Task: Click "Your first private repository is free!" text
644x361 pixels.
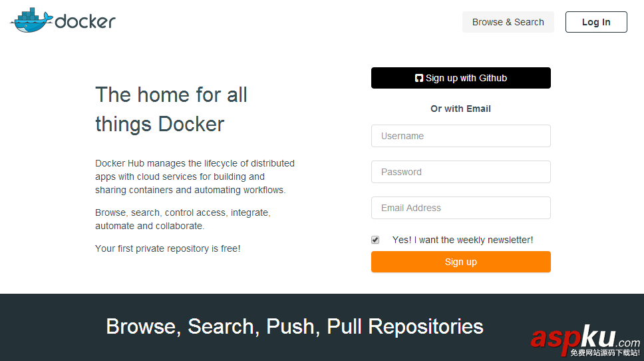Action: (x=168, y=248)
